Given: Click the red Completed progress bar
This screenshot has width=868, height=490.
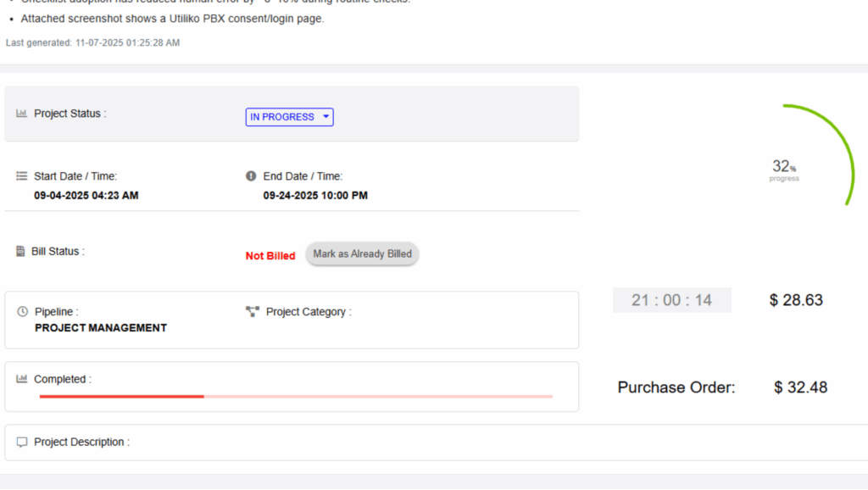Looking at the screenshot, I should [121, 396].
